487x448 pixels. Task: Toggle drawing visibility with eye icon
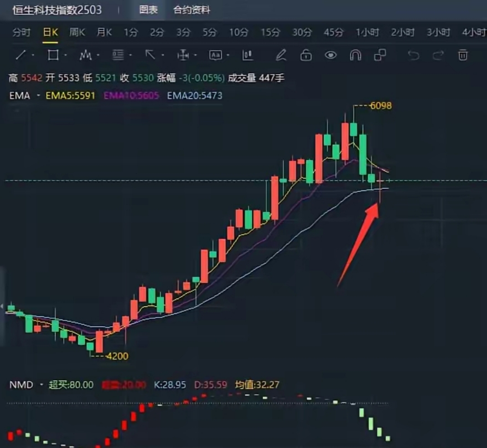point(331,55)
